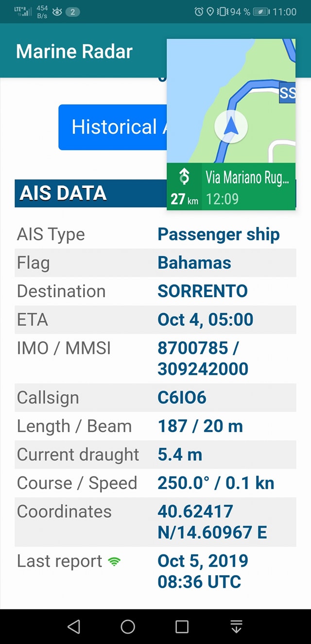This screenshot has height=644, width=311.
Task: Tap the SORRENTO destination value
Action: tap(203, 291)
